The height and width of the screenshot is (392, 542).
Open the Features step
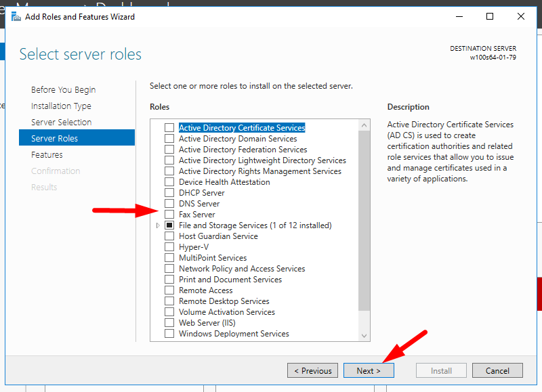coord(47,155)
